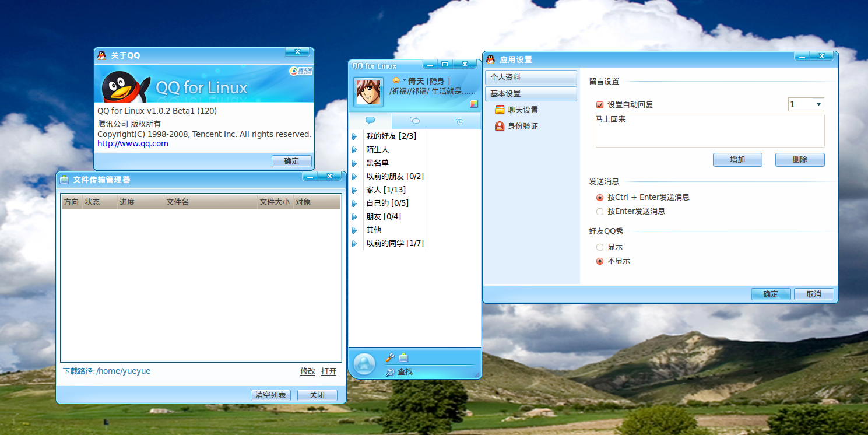
Task: Expand the 黑名单 group
Action: click(x=354, y=163)
